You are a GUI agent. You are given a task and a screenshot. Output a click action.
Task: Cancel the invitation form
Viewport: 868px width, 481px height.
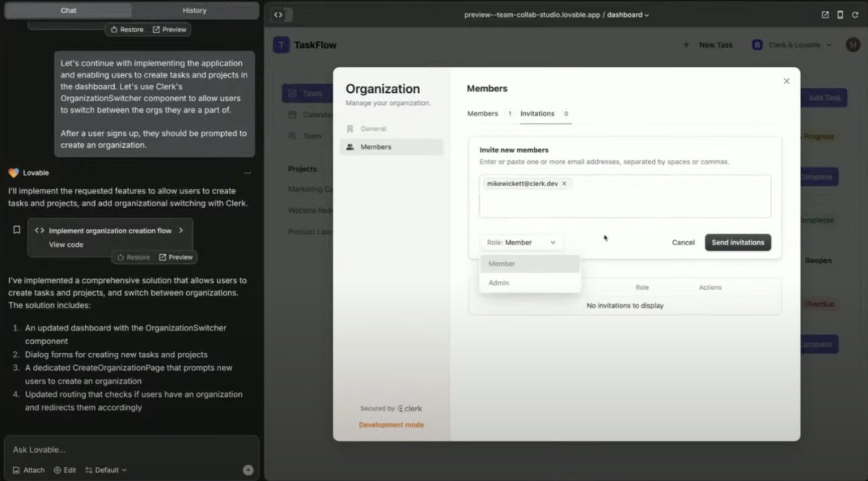click(683, 242)
